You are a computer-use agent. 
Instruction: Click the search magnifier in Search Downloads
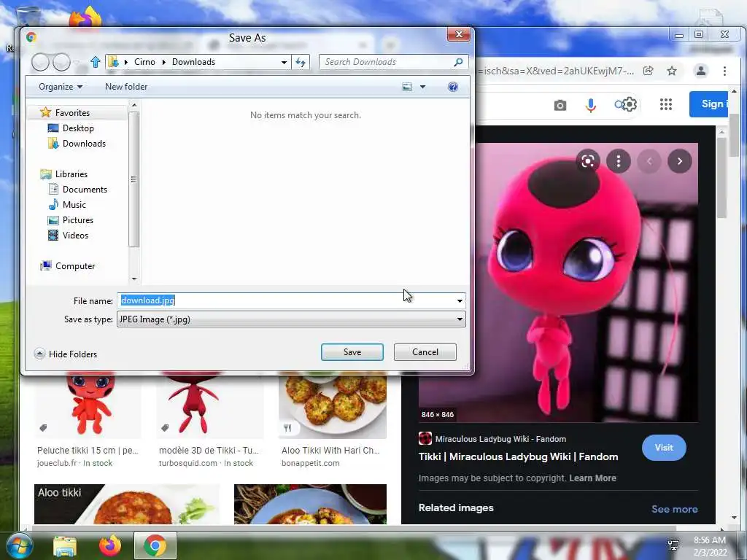tap(458, 62)
